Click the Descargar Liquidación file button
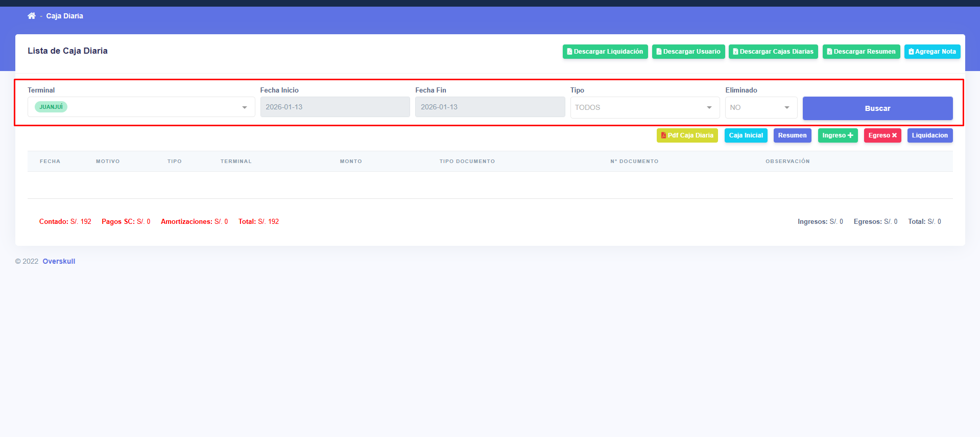The image size is (980, 437). (x=605, y=52)
